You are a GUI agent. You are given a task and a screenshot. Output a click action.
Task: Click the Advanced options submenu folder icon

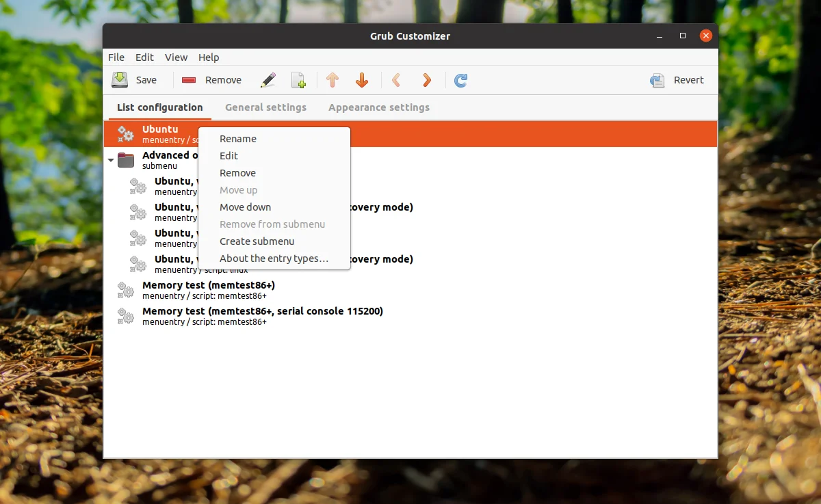126,160
